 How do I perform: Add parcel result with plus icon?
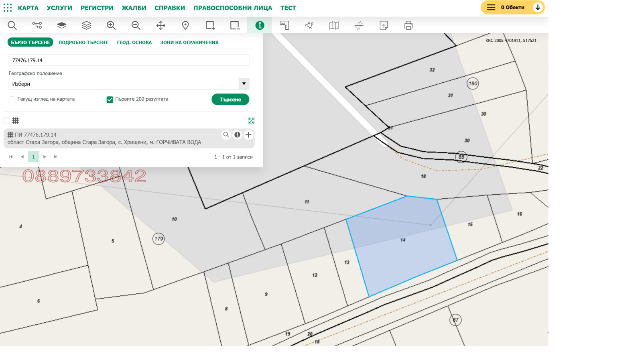[x=248, y=135]
